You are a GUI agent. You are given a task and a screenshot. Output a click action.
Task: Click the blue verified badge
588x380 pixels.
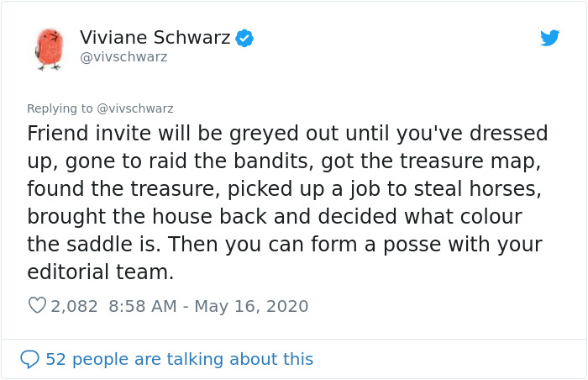tap(244, 38)
